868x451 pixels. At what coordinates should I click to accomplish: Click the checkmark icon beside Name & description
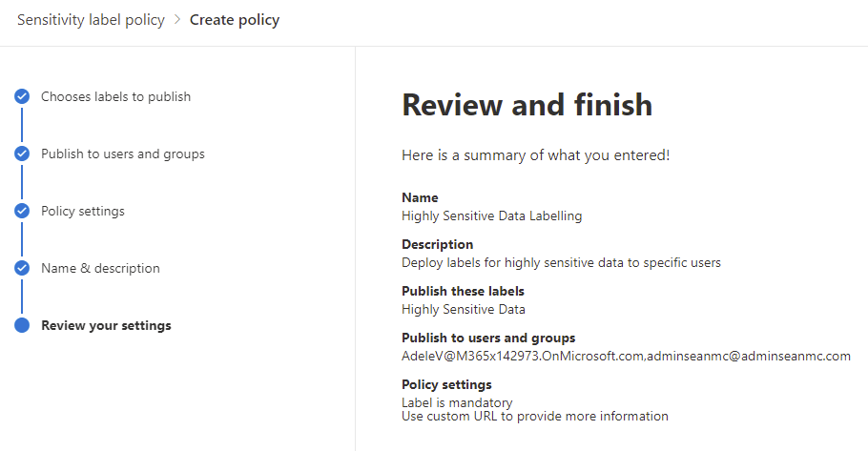[22, 268]
